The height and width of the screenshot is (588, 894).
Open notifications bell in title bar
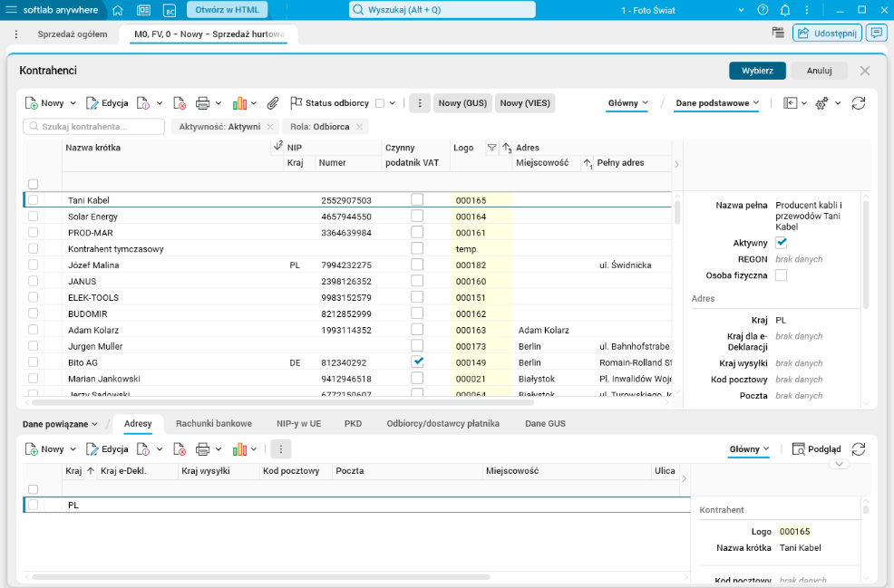click(x=785, y=10)
